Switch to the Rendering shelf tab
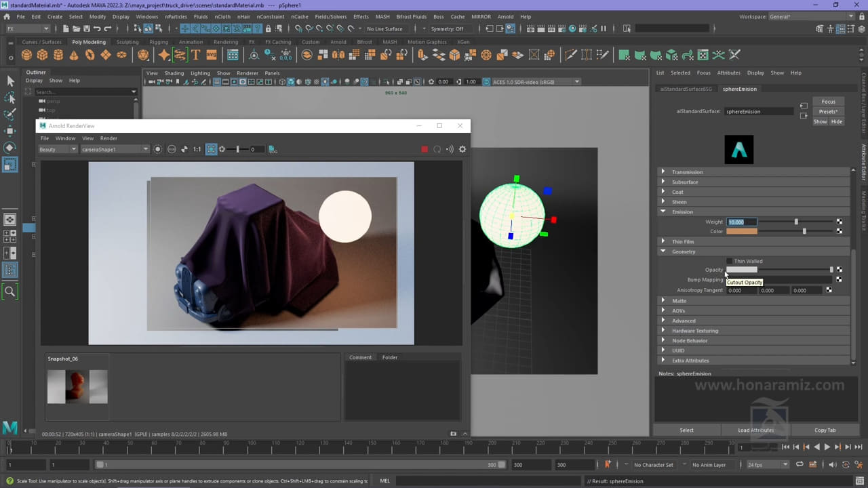Viewport: 868px width, 488px height. 226,42
